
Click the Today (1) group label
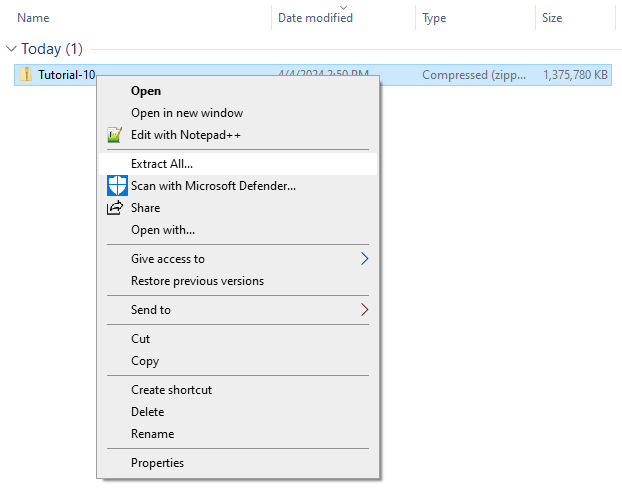[x=52, y=49]
